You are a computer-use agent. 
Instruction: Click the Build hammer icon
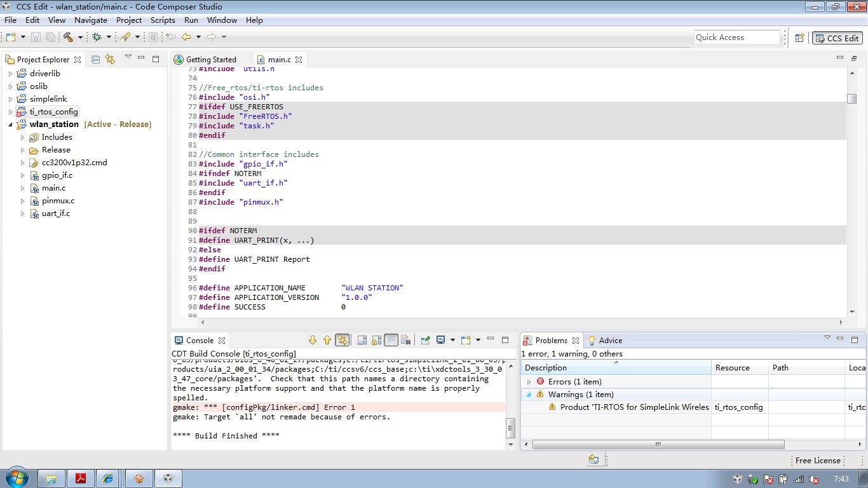(x=69, y=37)
